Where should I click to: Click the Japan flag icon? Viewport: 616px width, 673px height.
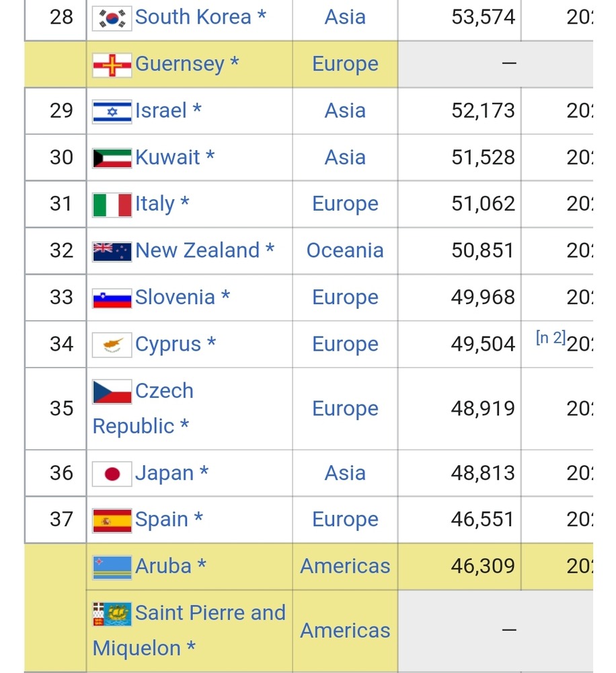[112, 474]
